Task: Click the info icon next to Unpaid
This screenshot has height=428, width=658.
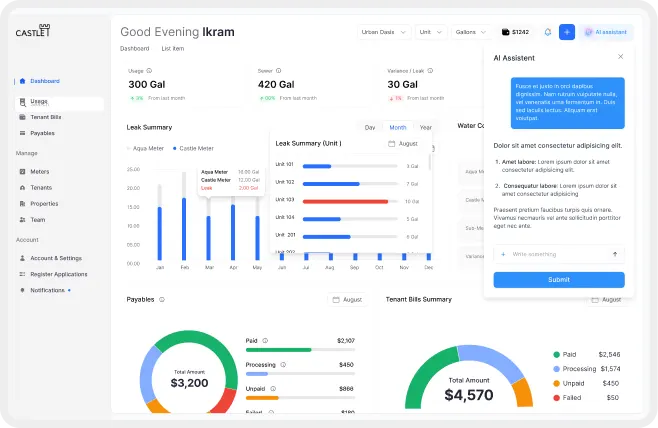Action: (x=273, y=389)
